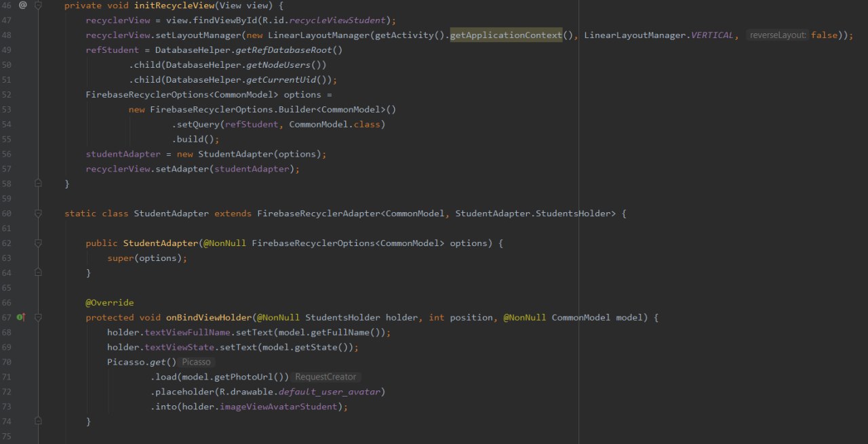
Task: Click studentAdapter assignment on line 56
Action: (x=123, y=155)
